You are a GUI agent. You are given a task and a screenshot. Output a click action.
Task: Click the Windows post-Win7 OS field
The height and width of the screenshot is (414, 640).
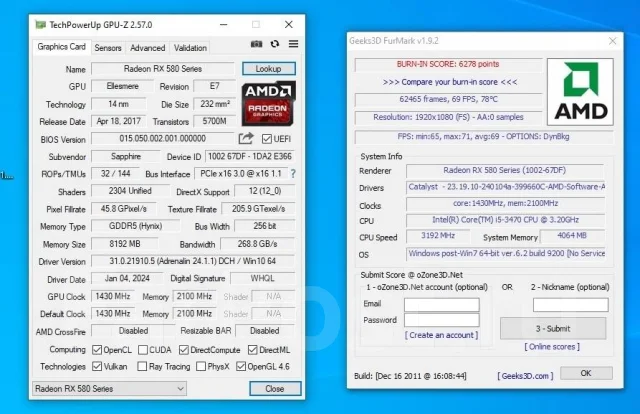[506, 253]
